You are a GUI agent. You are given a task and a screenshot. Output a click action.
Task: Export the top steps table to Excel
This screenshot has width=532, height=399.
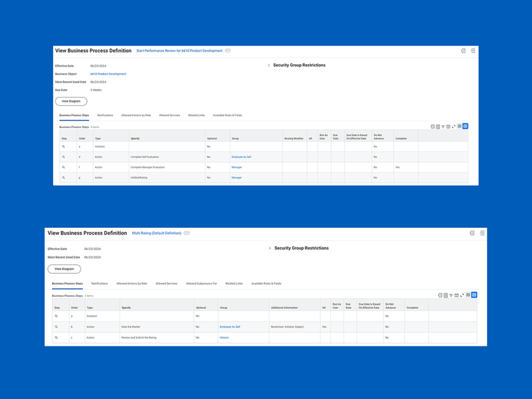point(438,126)
